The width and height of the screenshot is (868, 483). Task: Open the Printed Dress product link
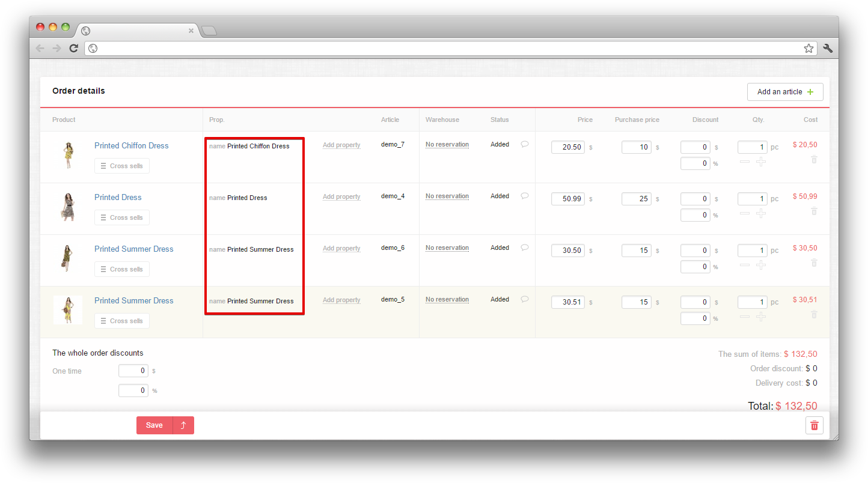pyautogui.click(x=118, y=197)
